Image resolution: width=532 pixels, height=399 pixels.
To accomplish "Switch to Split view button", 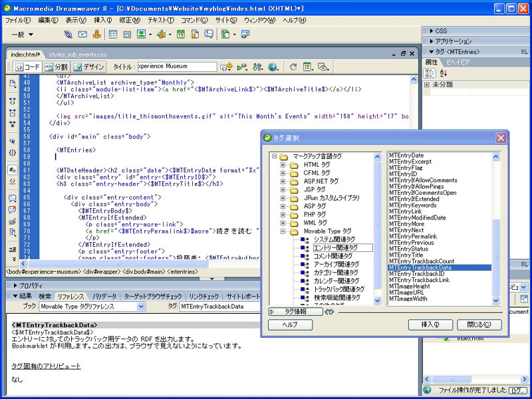I will [57, 67].
